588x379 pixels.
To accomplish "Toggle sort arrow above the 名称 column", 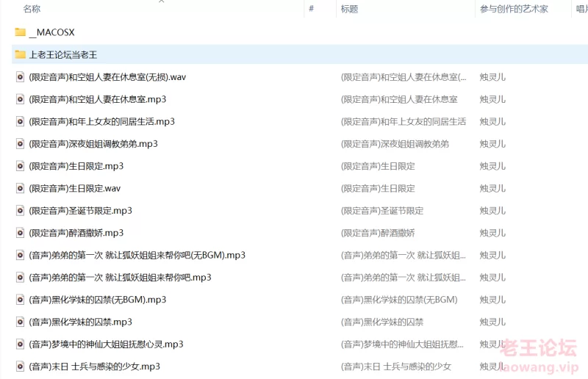I will [162, 1].
